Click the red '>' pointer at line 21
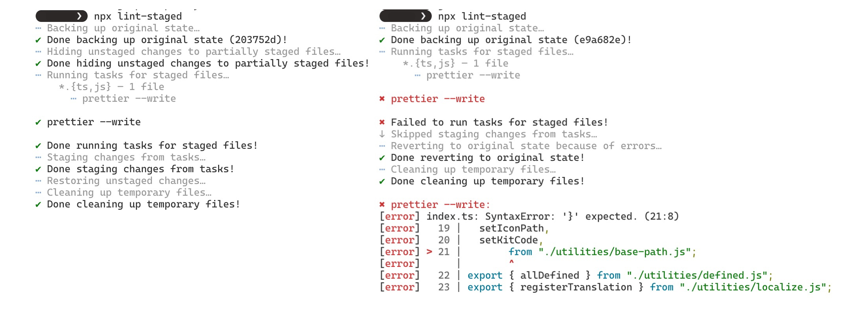 pos(429,252)
